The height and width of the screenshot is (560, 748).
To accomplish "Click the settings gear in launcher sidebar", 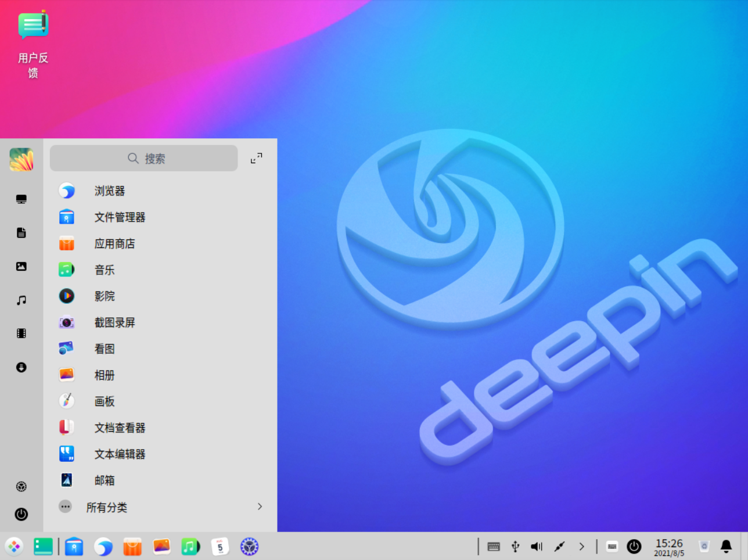I will coord(21,487).
